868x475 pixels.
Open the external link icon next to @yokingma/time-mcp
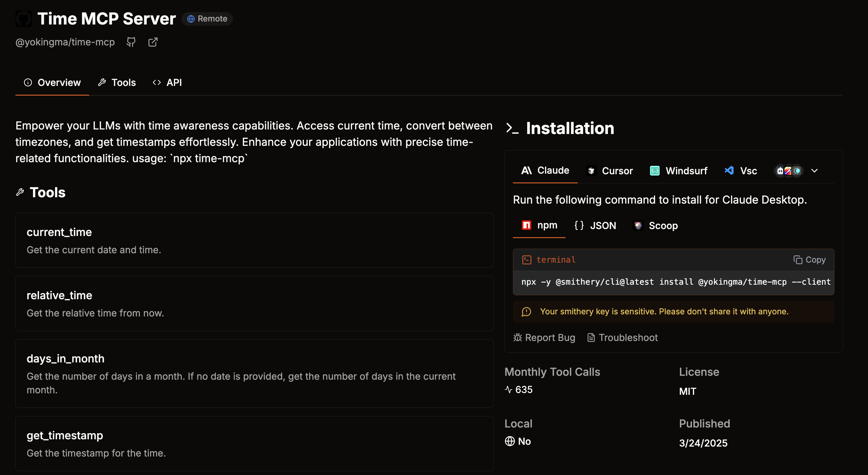pos(153,42)
